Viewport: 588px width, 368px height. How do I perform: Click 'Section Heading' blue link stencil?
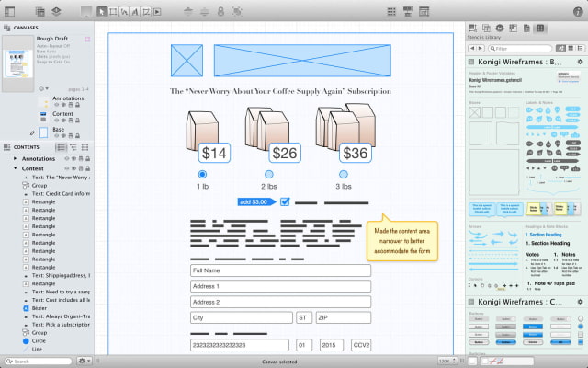point(543,235)
